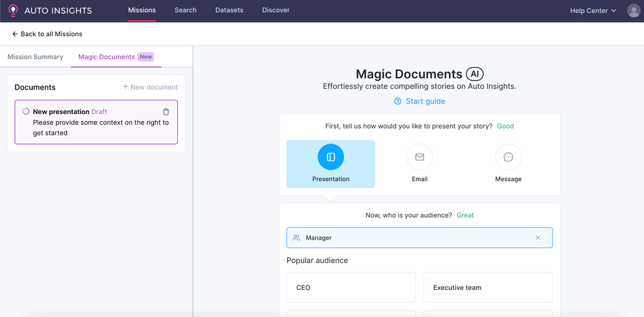Click the AI badge next to title

tap(475, 74)
